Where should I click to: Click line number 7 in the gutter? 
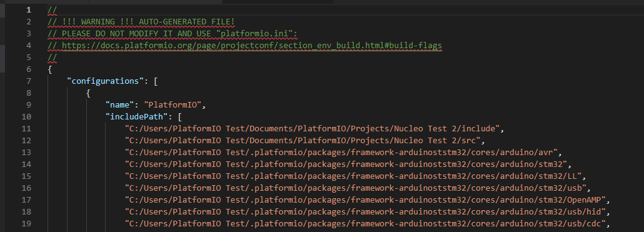coord(29,81)
